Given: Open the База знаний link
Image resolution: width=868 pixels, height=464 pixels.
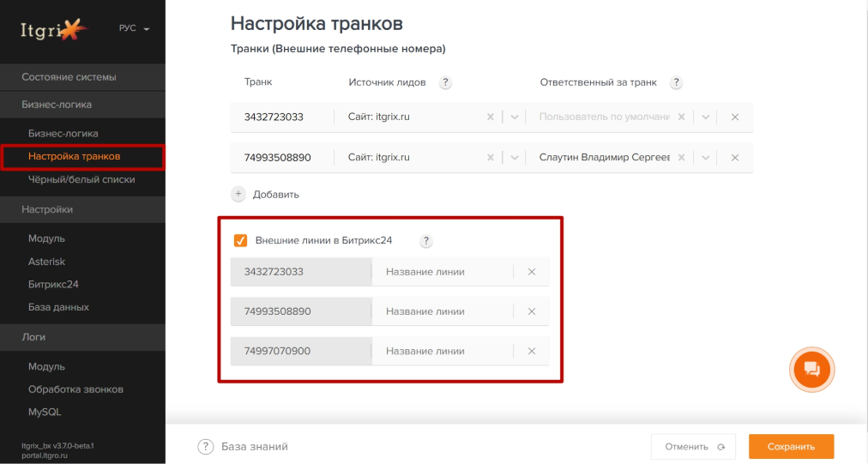Looking at the screenshot, I should click(x=254, y=447).
